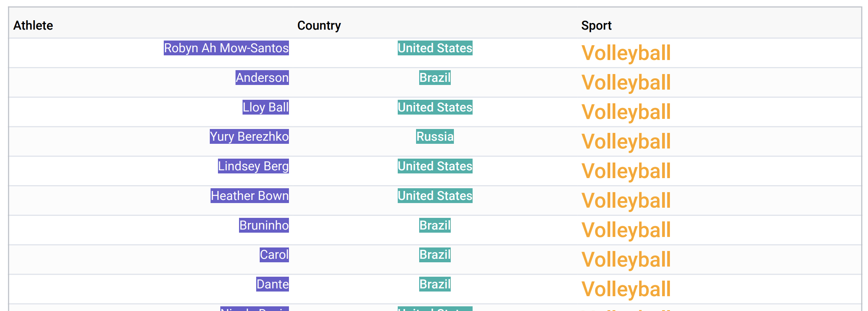Click United States in Heather Bown's row
Viewport: 868px width, 311px height.
coord(435,196)
